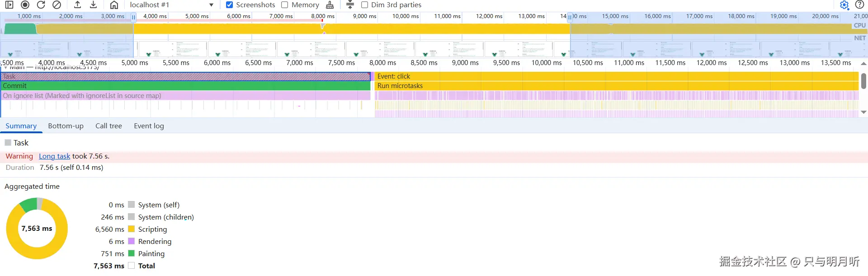Click the 751 ms Painting value
Screen dimensions: 868x276
[113, 254]
